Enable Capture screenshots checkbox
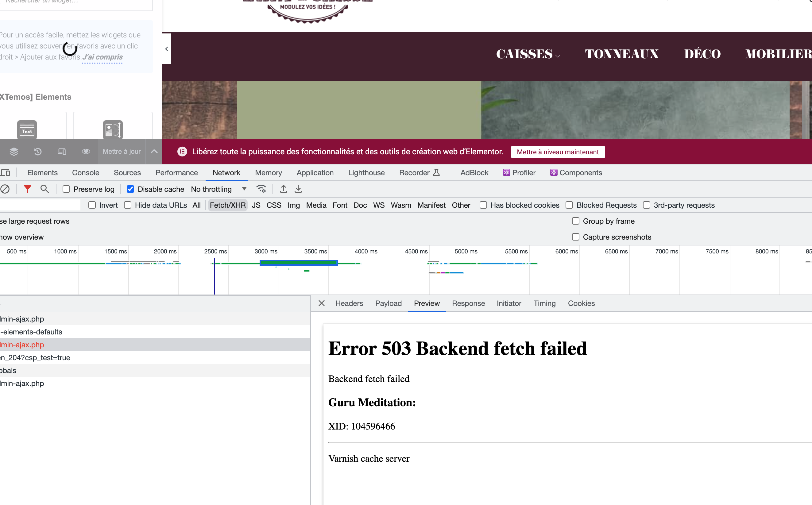Screen dimensions: 812x505 575,237
